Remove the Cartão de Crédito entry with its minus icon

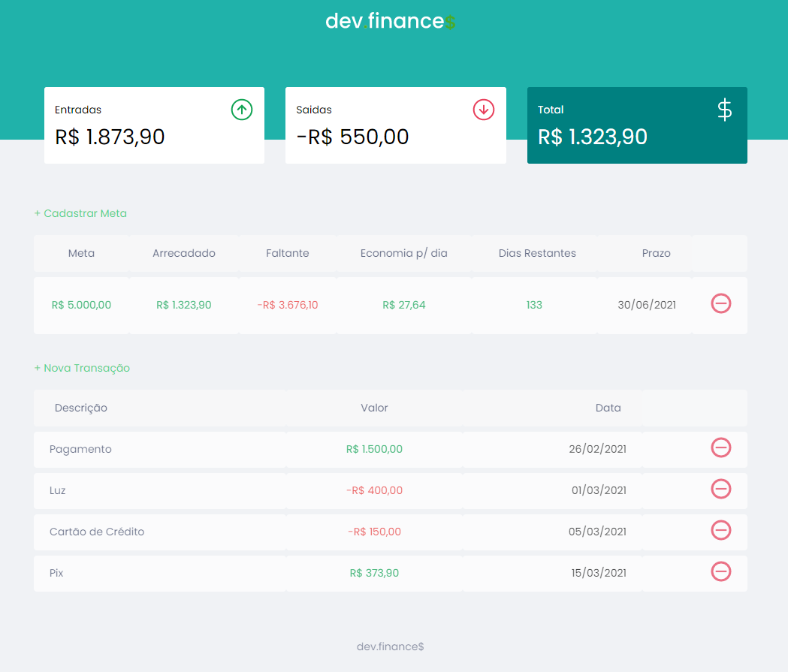tap(720, 530)
